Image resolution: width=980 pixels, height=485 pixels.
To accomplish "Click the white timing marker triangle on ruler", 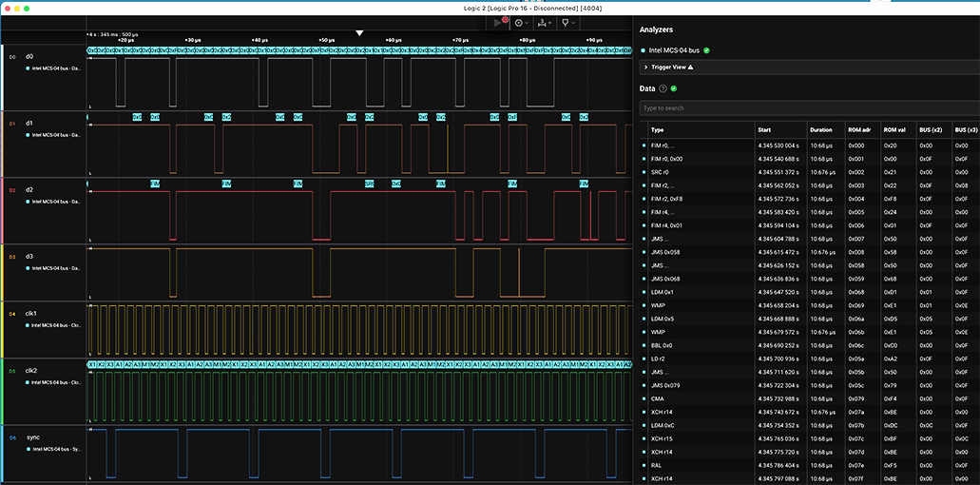I will click(x=359, y=33).
